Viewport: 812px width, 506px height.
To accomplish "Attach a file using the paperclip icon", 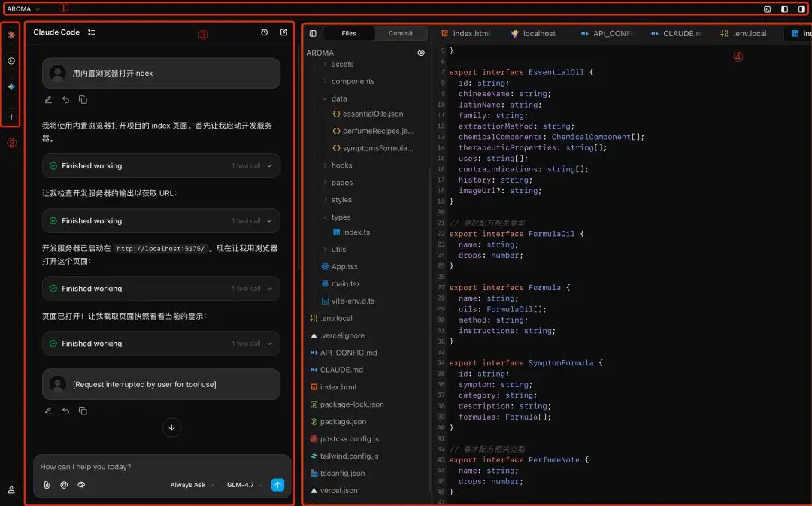I will coord(47,485).
